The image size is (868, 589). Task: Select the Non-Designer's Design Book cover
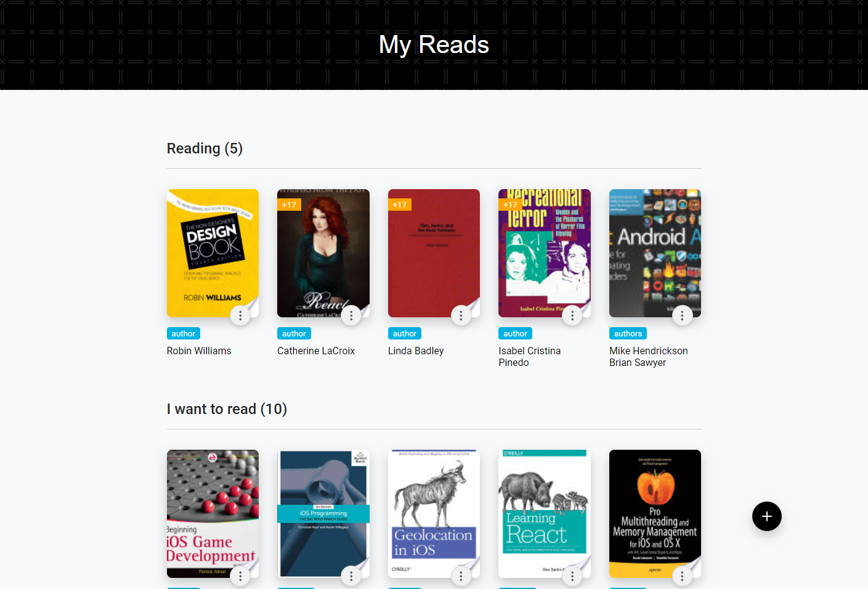tap(213, 253)
